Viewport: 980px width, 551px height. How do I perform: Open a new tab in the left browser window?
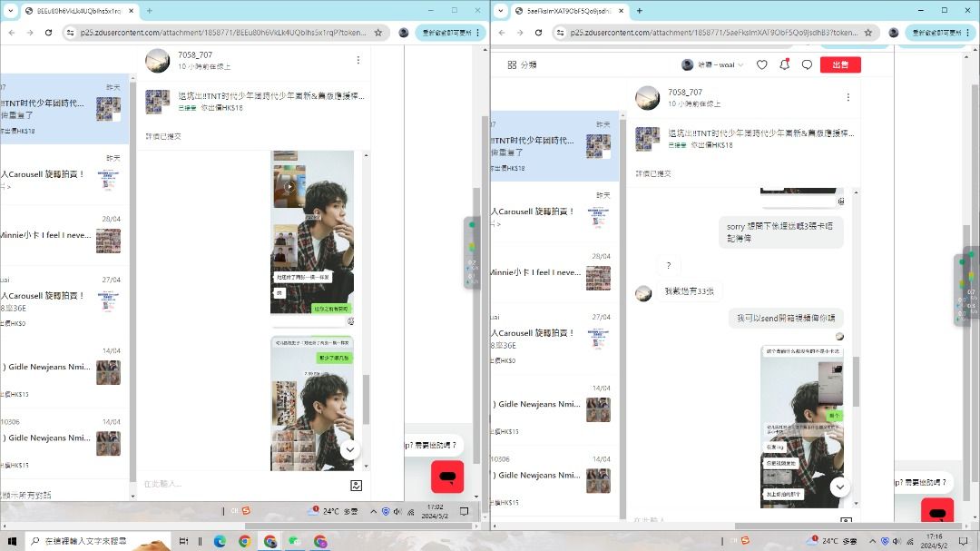click(150, 11)
